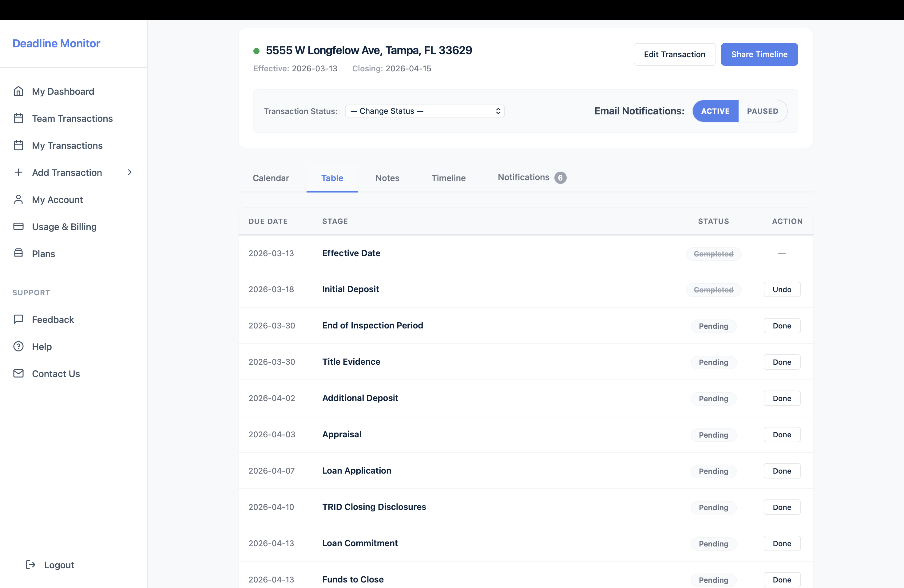Click the Help question mark icon
This screenshot has width=904, height=588.
point(18,346)
